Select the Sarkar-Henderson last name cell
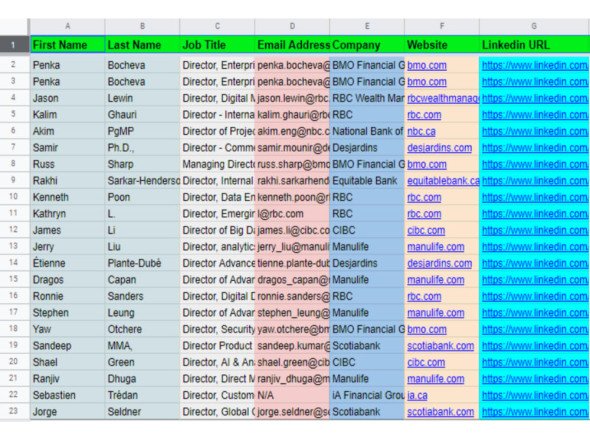Viewport: 590px width, 440px height. [142, 181]
